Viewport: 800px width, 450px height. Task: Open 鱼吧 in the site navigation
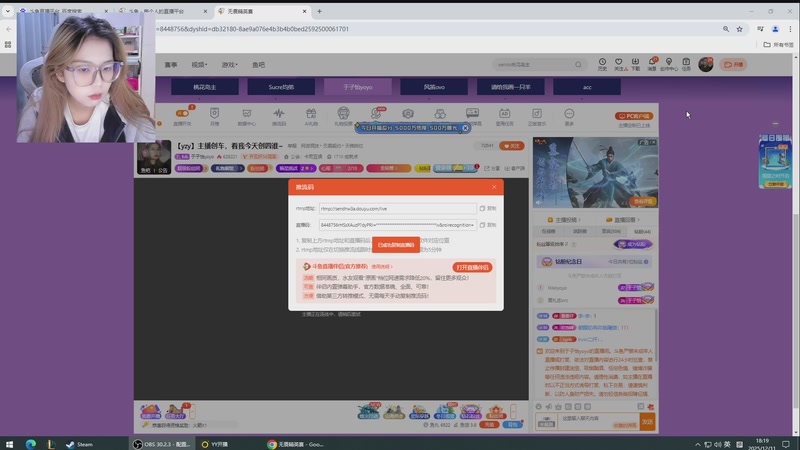coord(259,65)
